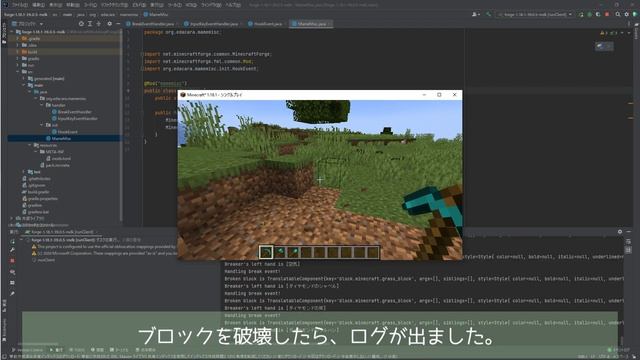Image resolution: width=640 pixels, height=360 pixels.
Task: Click the locate-opened-file target icon in Project panel
Action: pos(81,24)
